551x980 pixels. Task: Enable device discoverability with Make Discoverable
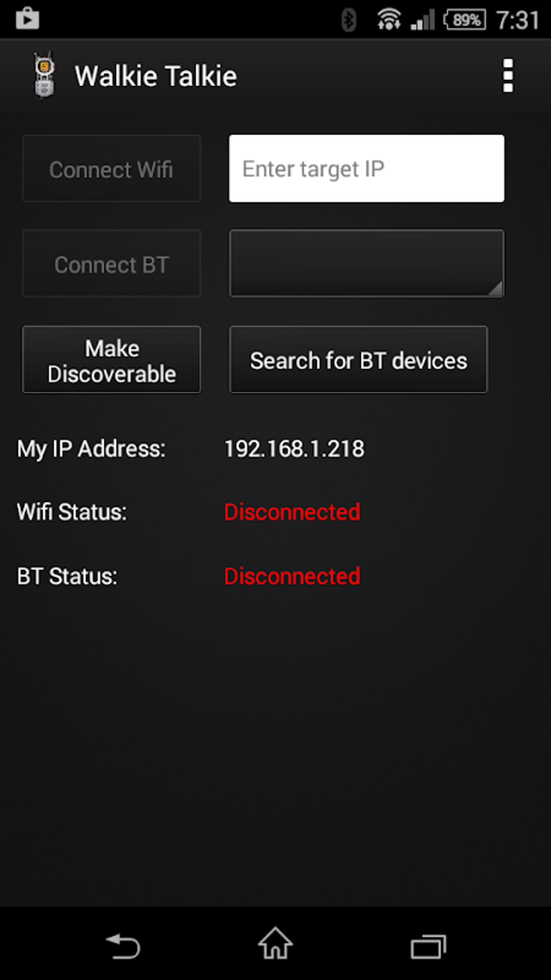click(111, 359)
